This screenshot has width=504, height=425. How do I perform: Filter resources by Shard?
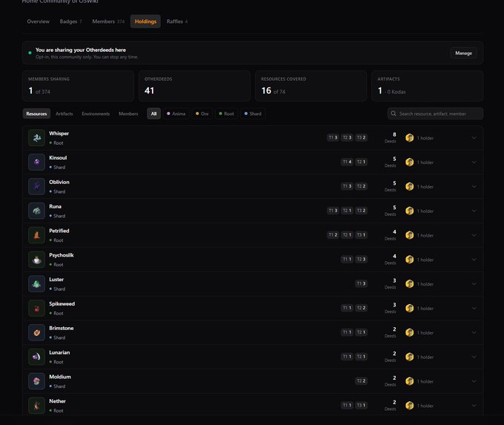coord(253,113)
